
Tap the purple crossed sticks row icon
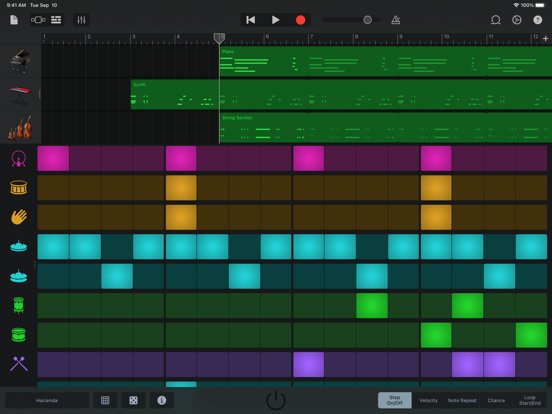(x=19, y=364)
